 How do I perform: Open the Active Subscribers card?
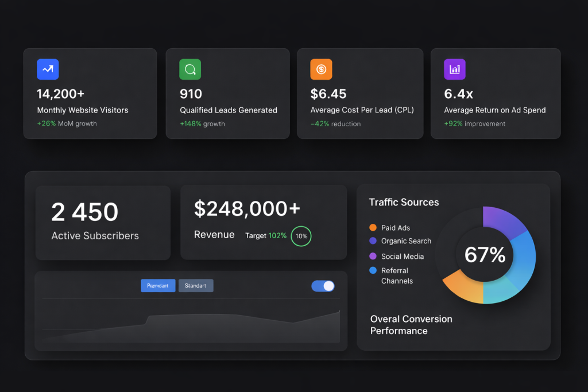point(103,222)
